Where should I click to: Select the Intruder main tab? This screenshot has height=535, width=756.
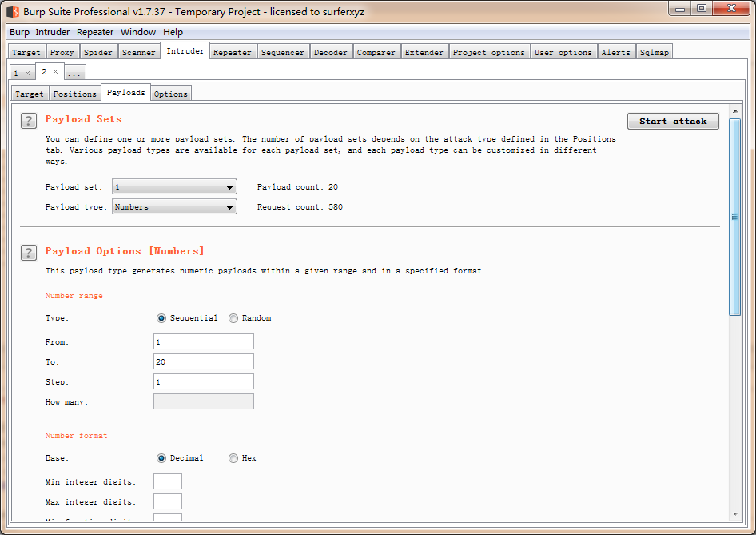(x=185, y=50)
